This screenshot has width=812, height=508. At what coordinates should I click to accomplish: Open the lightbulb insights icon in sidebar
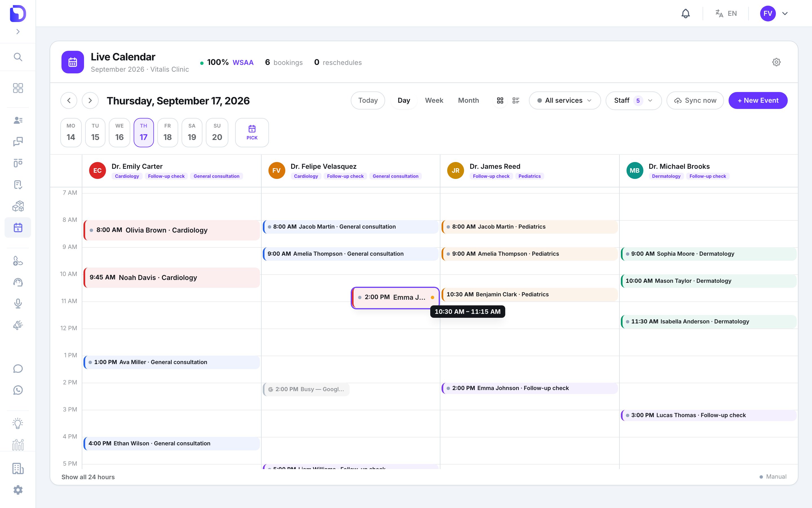click(x=18, y=423)
